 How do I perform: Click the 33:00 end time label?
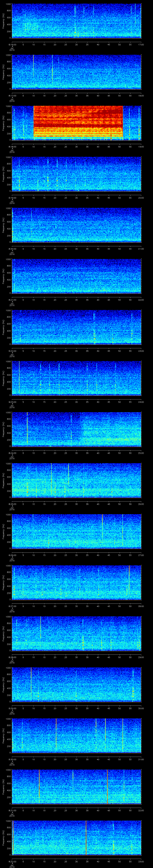[x=141, y=862]
